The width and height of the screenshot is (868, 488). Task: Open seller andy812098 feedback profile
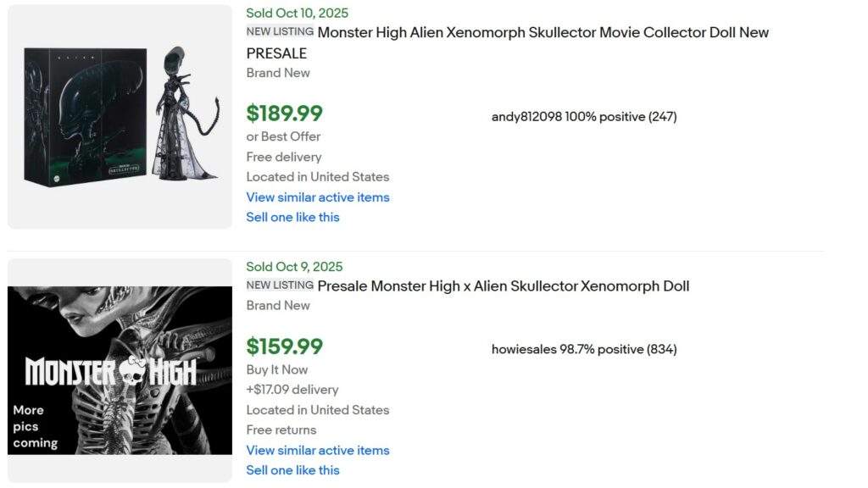(x=584, y=116)
